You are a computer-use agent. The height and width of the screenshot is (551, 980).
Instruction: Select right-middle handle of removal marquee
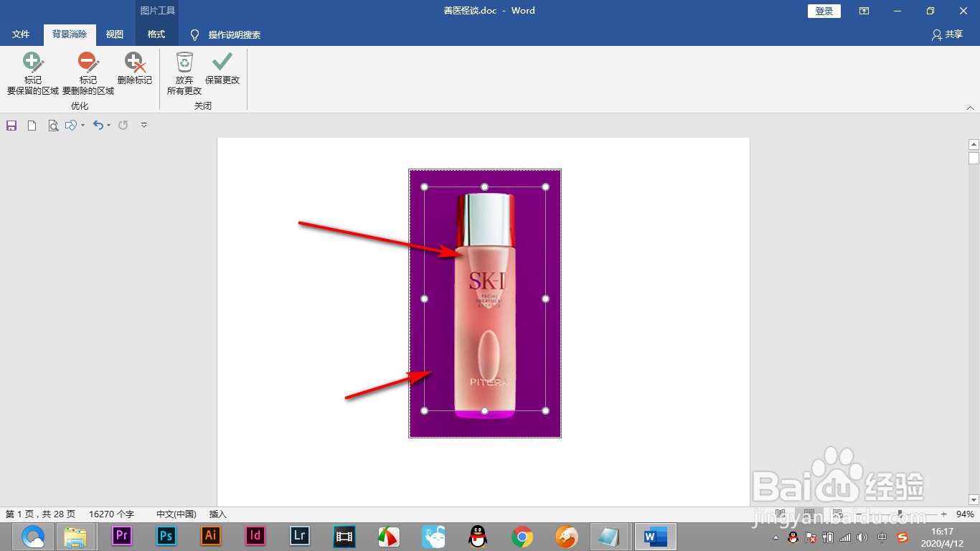pyautogui.click(x=546, y=298)
